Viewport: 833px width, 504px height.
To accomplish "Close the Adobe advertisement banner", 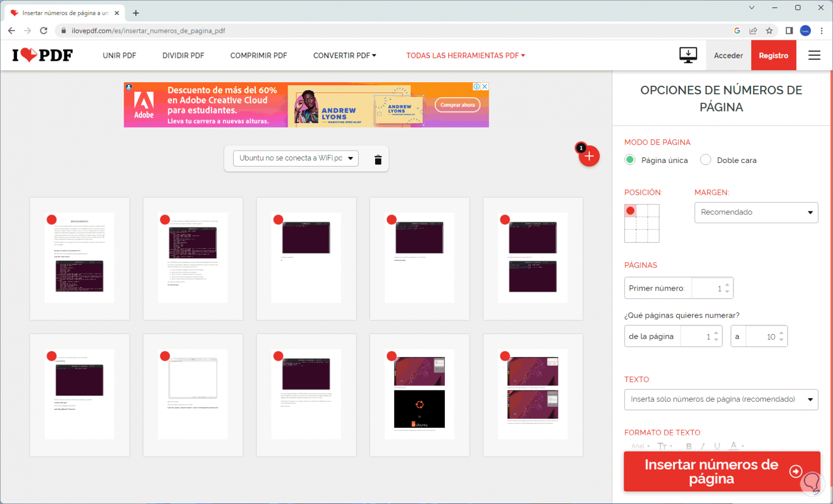I will click(x=485, y=87).
